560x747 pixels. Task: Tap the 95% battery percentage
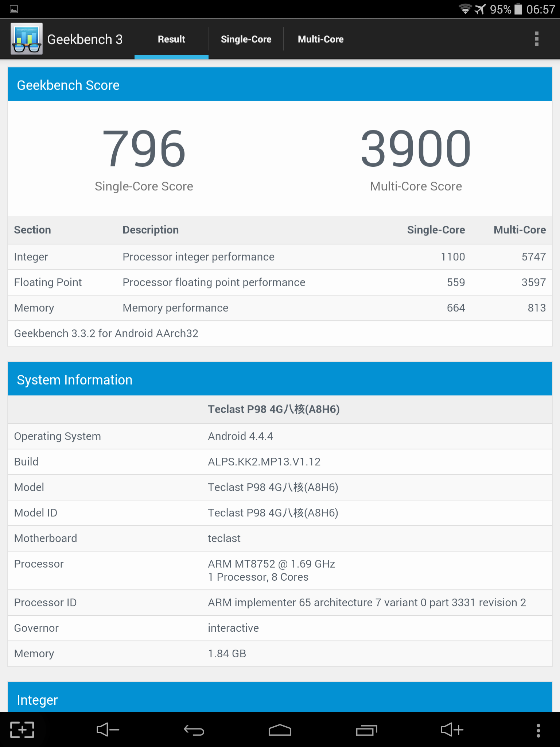click(501, 9)
